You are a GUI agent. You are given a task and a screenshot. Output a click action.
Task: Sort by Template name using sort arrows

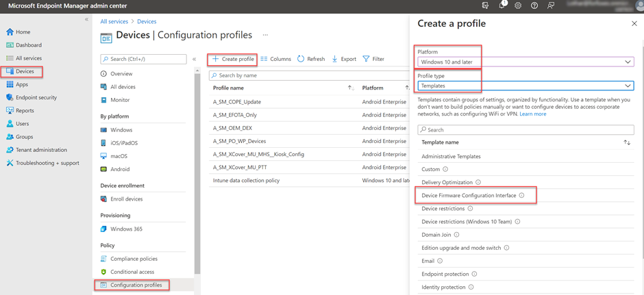click(x=627, y=142)
